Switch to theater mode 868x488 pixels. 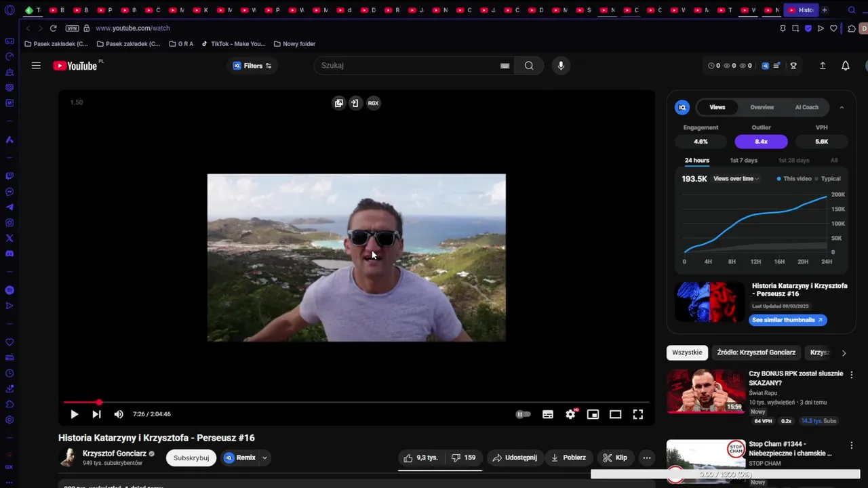click(615, 414)
